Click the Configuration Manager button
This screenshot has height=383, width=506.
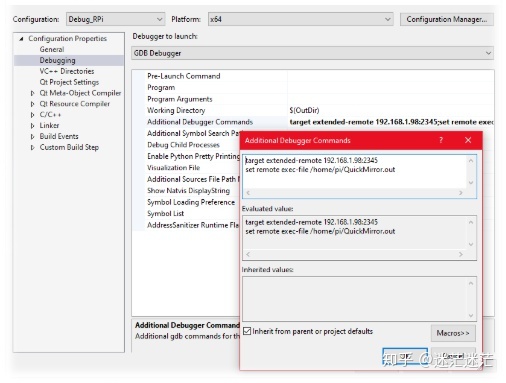(x=447, y=19)
